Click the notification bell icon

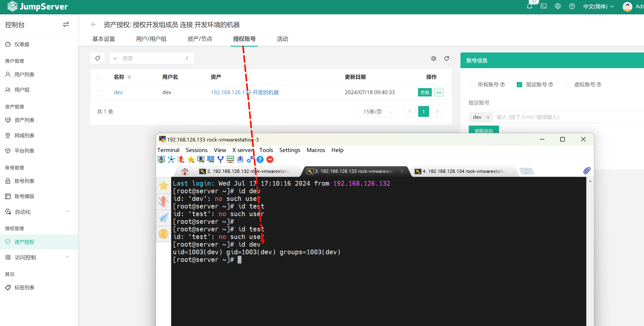click(529, 6)
